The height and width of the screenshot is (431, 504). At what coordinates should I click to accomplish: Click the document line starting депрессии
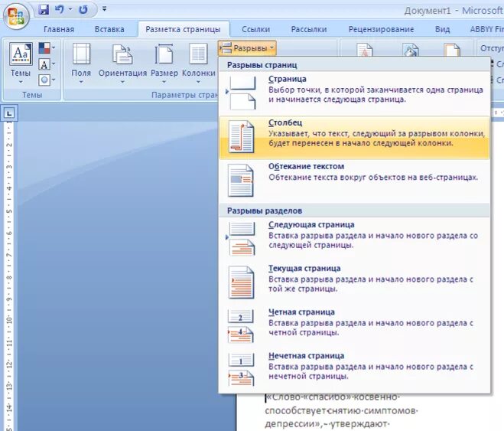click(x=327, y=425)
